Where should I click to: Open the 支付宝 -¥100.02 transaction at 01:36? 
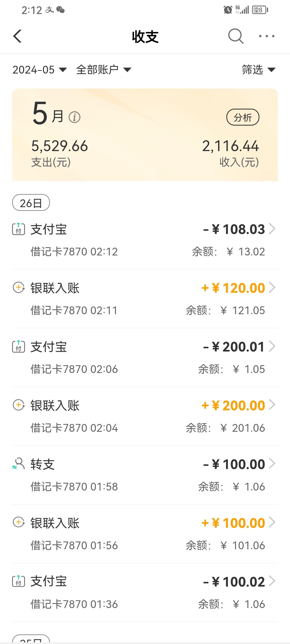145,592
